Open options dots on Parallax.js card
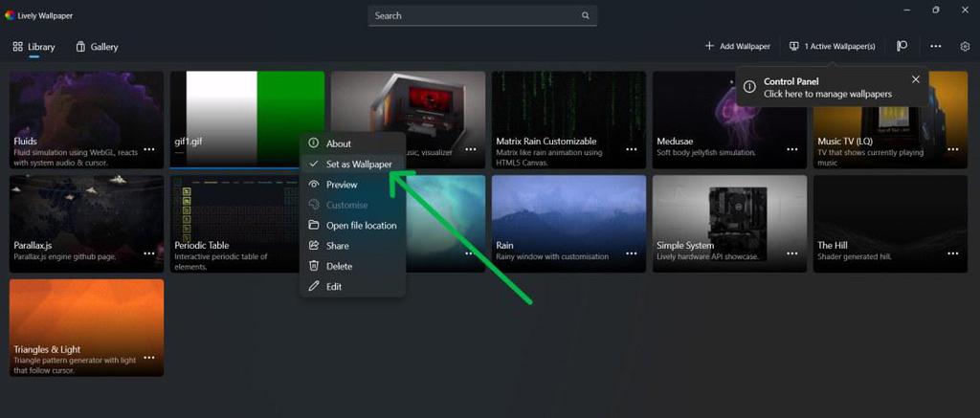This screenshot has height=418, width=980. pos(149,253)
